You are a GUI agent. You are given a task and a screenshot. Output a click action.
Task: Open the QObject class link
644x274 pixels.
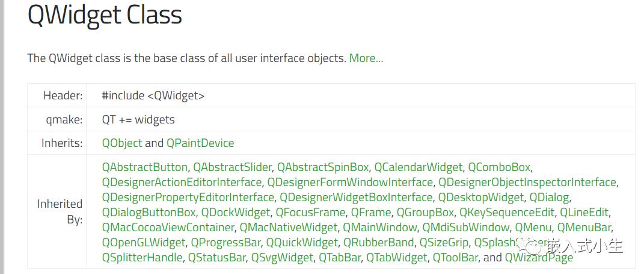pos(122,143)
